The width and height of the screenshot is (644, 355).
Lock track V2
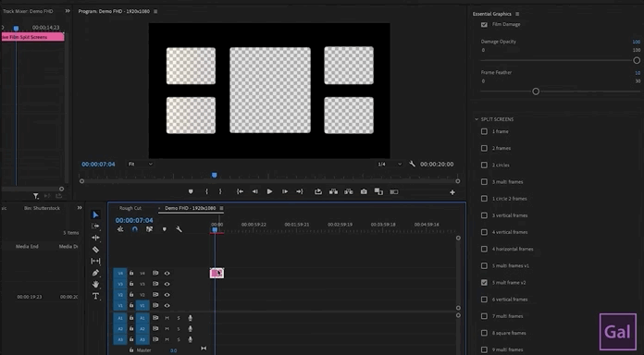pos(131,294)
